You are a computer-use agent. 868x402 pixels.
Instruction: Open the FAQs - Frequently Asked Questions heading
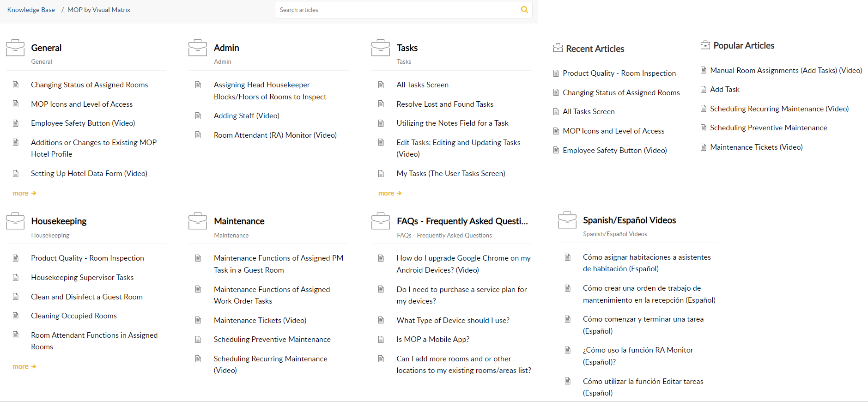coord(462,221)
